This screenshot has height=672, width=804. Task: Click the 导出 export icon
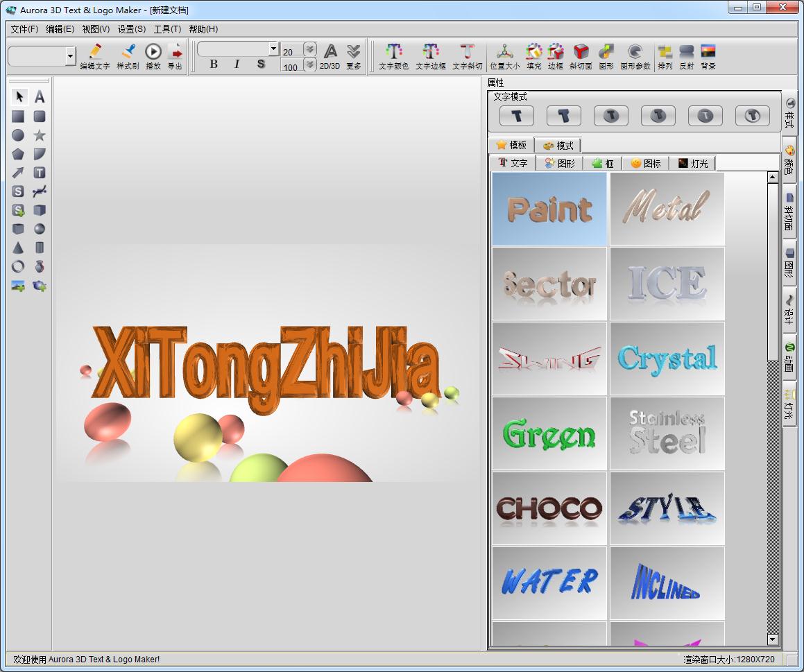(x=175, y=52)
